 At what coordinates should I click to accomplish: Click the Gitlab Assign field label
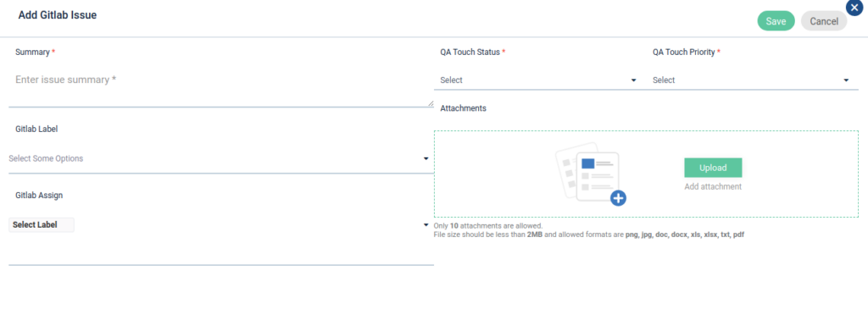(x=39, y=195)
